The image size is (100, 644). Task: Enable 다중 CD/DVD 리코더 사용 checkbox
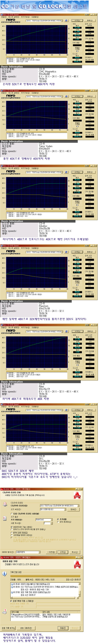coord(12,513)
